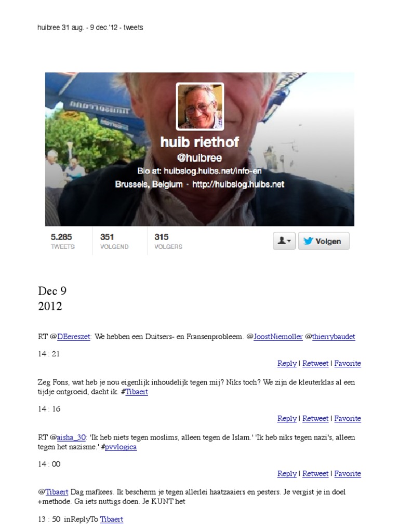
Task: Click Reply on the 14:16 tweet
Action: (x=287, y=419)
